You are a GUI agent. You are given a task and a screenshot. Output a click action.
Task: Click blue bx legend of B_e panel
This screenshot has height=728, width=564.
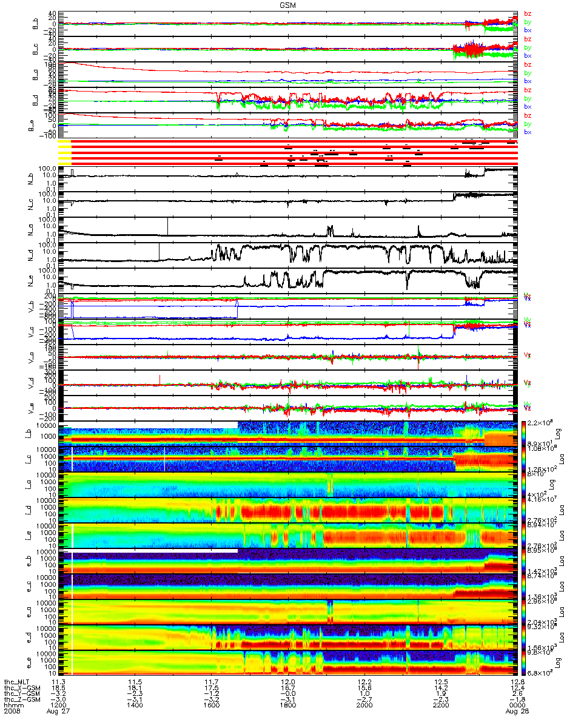tap(528, 132)
